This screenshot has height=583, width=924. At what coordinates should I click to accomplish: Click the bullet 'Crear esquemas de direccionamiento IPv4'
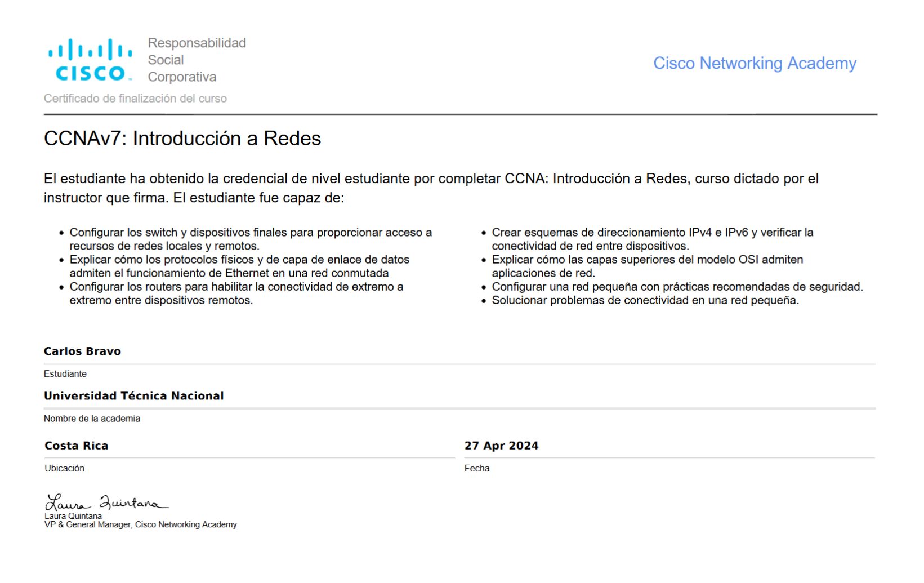652,239
